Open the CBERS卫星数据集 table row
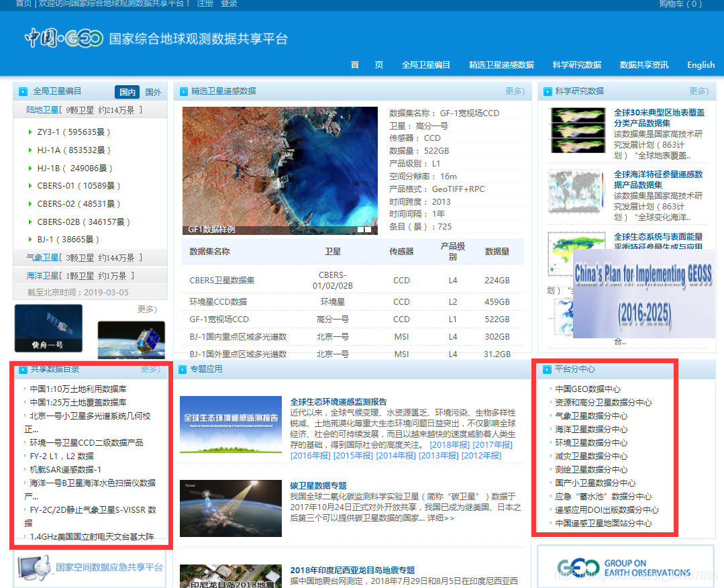Viewport: 724px width, 588px height. (352, 281)
